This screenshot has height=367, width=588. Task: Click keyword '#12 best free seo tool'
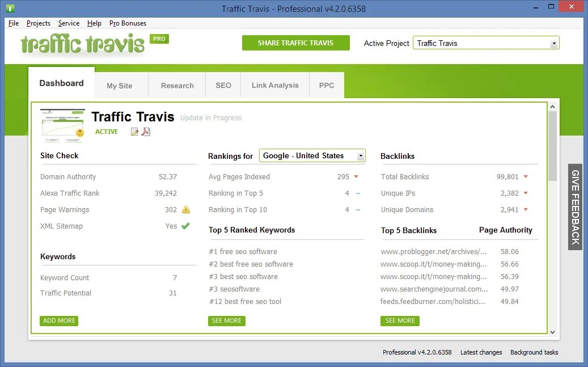pyautogui.click(x=246, y=302)
